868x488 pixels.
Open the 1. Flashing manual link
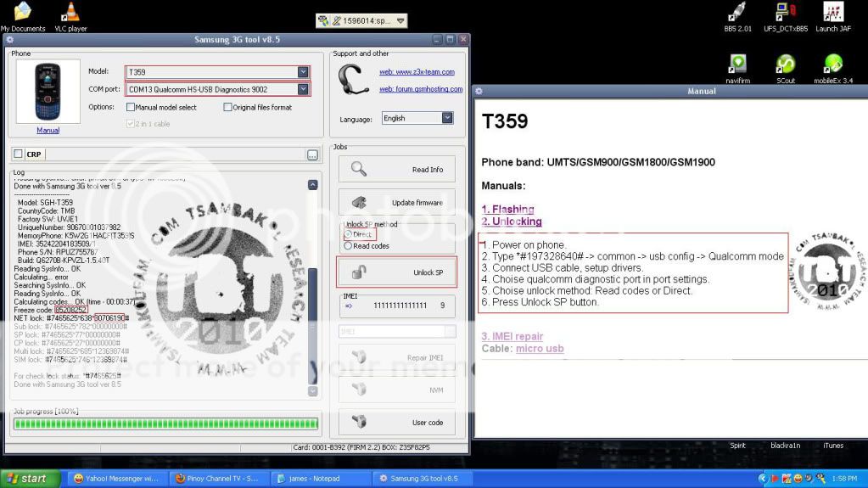coord(507,210)
